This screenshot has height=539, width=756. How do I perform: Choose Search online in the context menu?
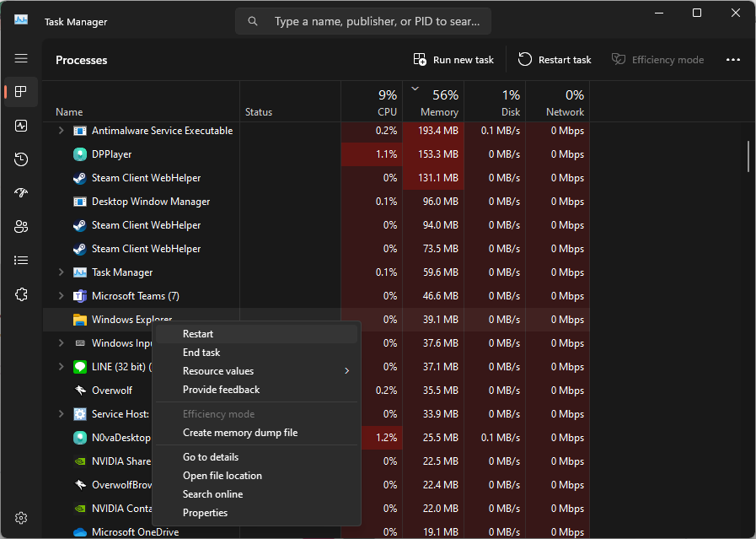[256, 494]
